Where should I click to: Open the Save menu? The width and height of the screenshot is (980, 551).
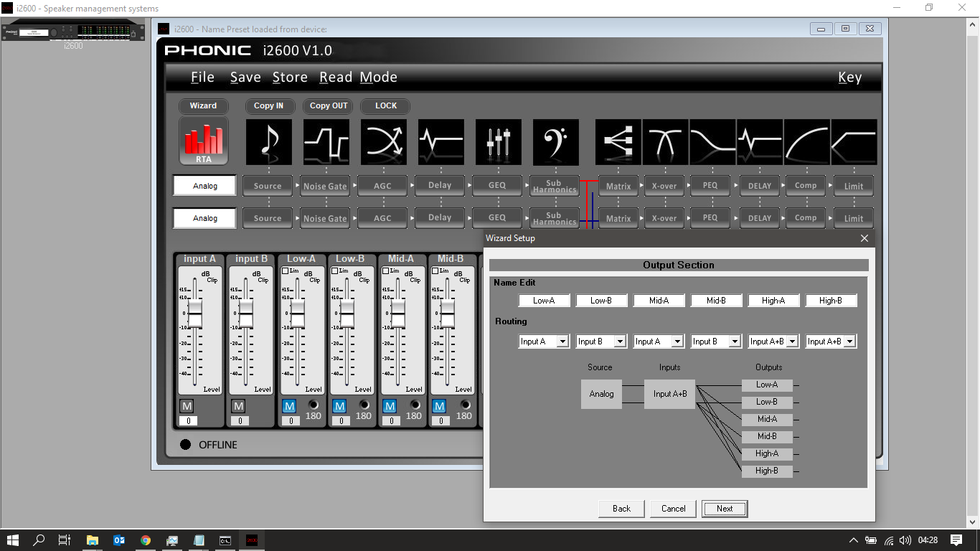[245, 77]
